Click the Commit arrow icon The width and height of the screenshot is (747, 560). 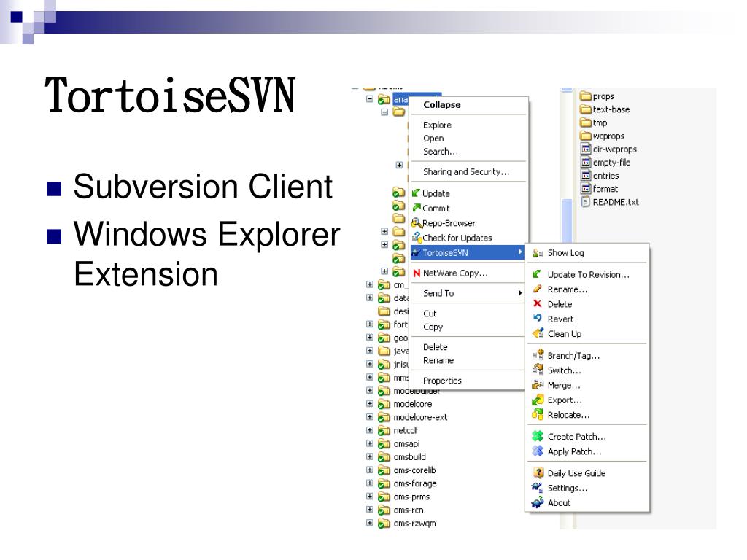click(x=417, y=208)
